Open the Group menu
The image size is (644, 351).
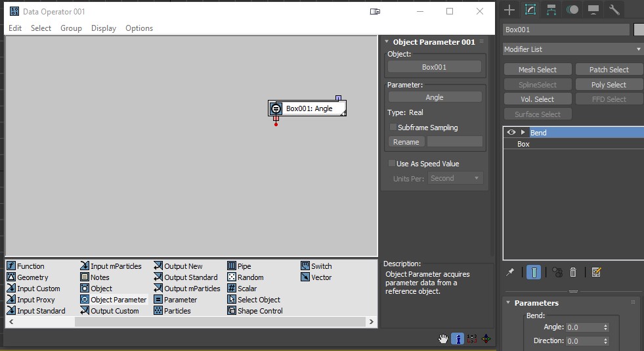point(71,28)
